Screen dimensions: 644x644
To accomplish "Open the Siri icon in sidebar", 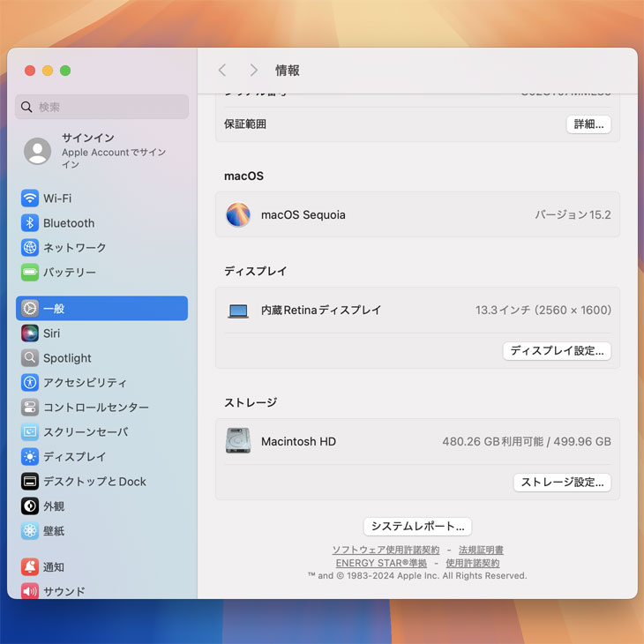I will 30,333.
